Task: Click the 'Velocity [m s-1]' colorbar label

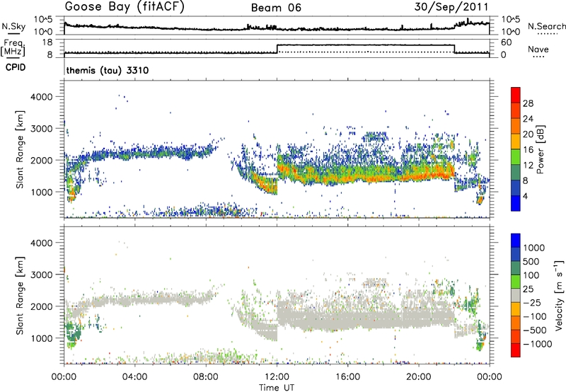Action: (x=559, y=295)
